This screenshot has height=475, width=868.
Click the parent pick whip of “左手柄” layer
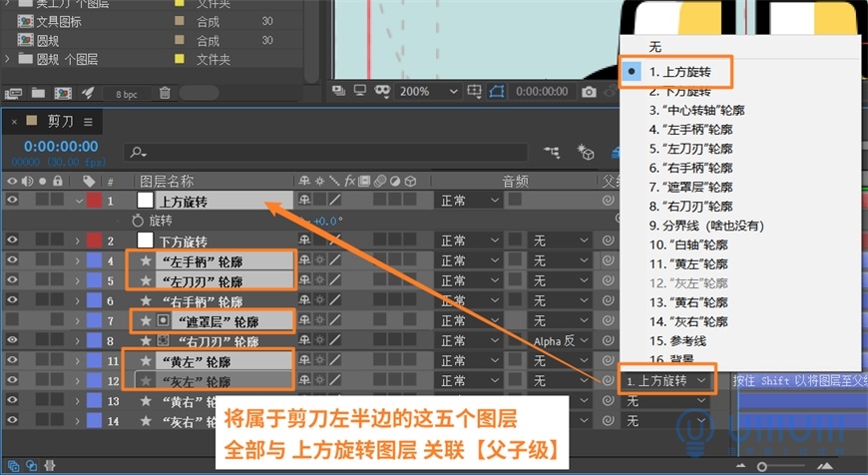pos(608,260)
